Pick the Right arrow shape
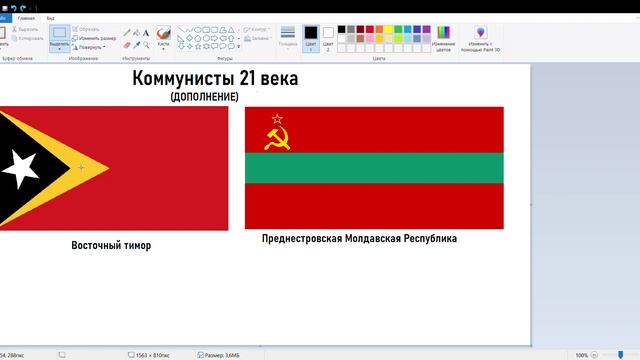 (214, 38)
